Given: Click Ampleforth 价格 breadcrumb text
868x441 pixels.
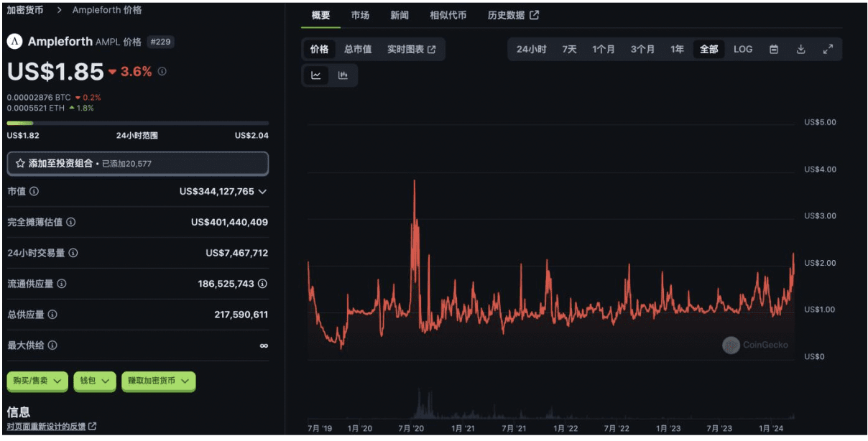Looking at the screenshot, I should (107, 10).
